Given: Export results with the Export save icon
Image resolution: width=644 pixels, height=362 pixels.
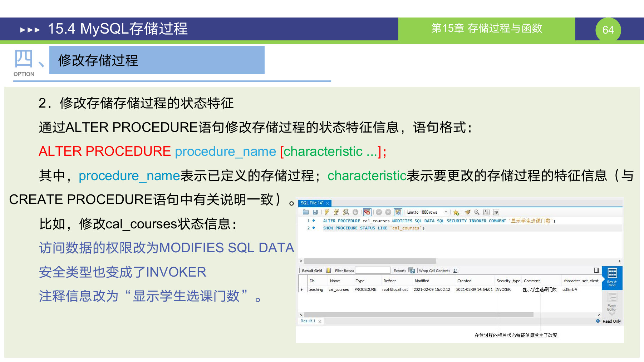Looking at the screenshot, I should click(412, 271).
